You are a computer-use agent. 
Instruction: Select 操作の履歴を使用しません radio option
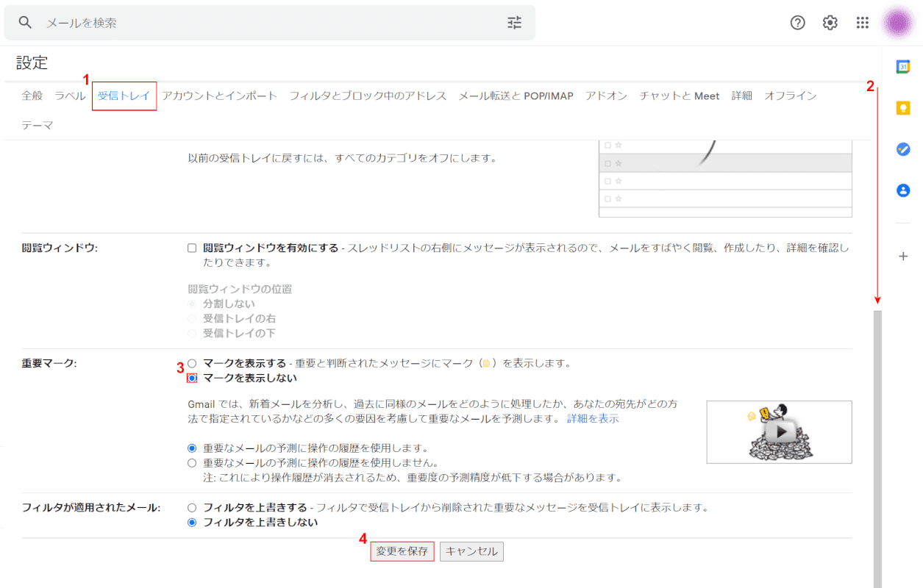(x=192, y=463)
